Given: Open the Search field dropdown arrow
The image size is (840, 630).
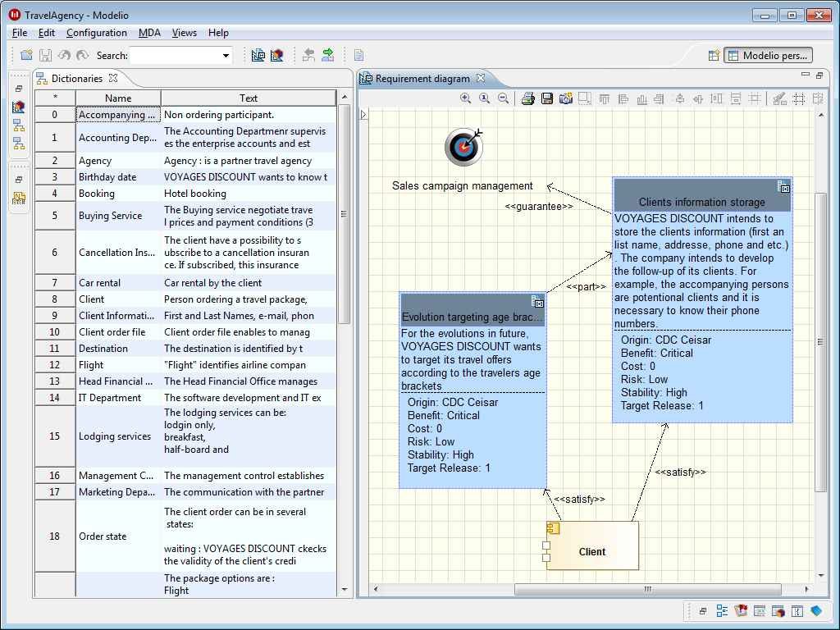Looking at the screenshot, I should tap(224, 56).
